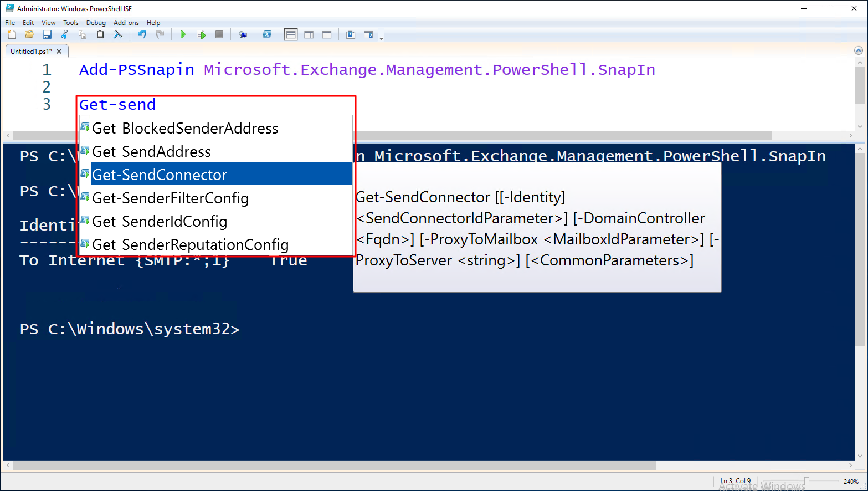This screenshot has height=491, width=868.
Task: Close the Untitled1.ps1 tab
Action: click(59, 51)
